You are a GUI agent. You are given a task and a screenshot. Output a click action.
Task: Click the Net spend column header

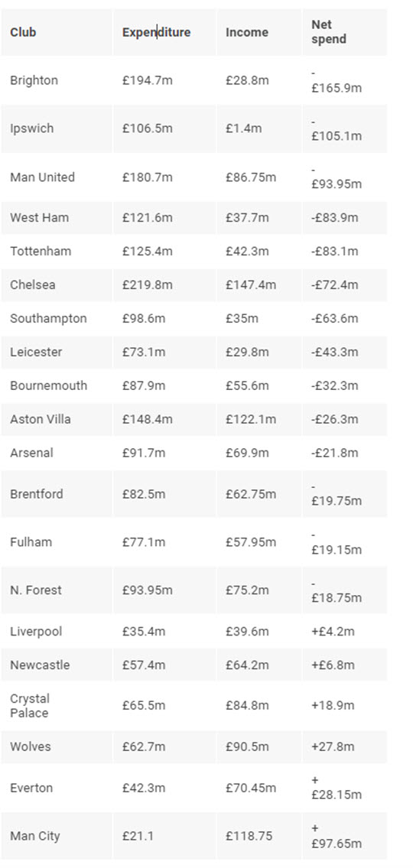click(x=329, y=32)
